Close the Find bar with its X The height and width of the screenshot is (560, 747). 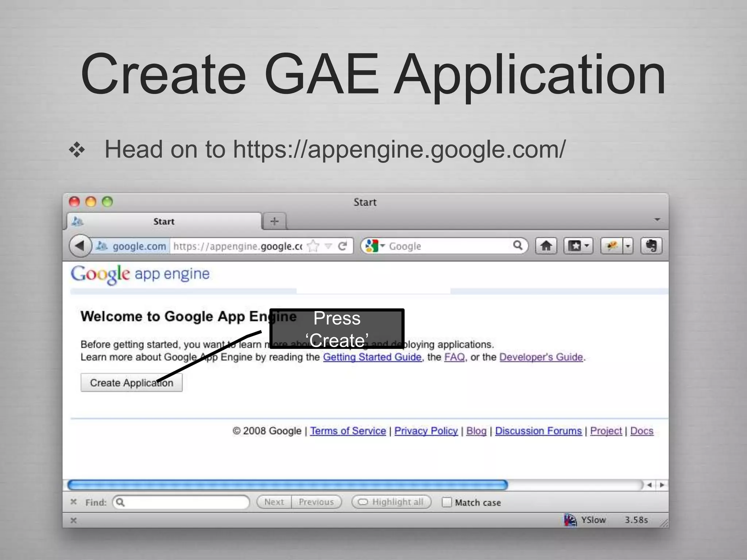click(x=73, y=502)
